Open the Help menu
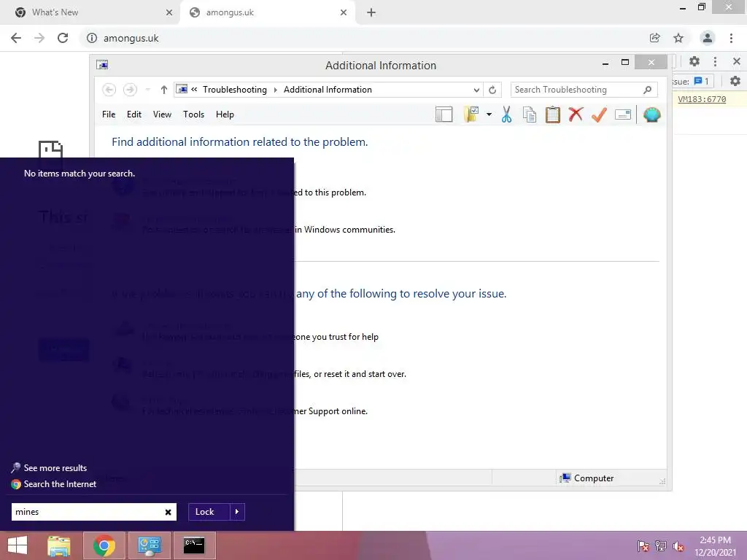 point(225,114)
